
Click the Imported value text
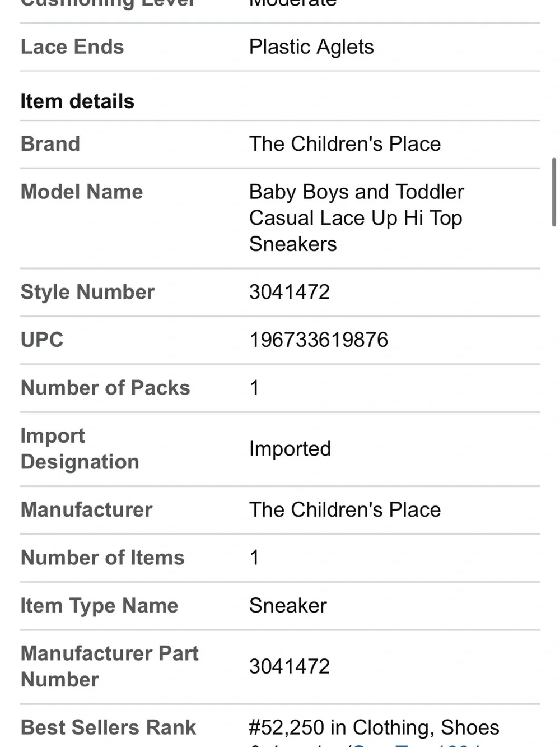point(290,449)
